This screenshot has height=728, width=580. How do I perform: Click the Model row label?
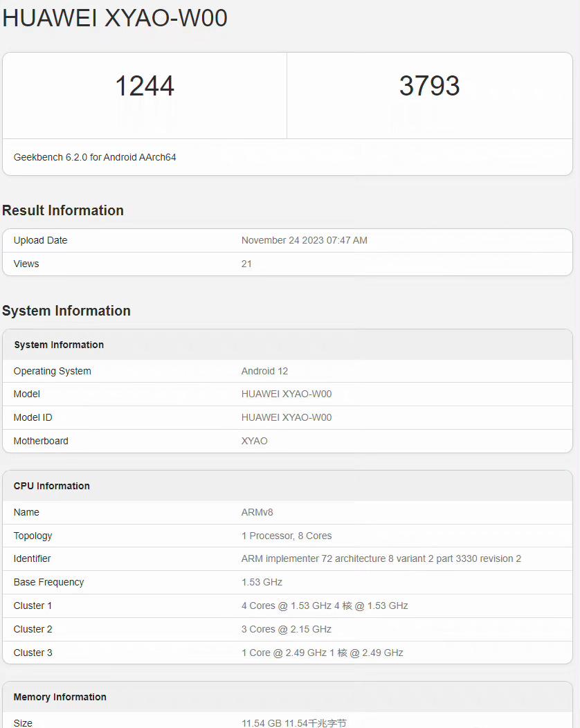point(26,394)
